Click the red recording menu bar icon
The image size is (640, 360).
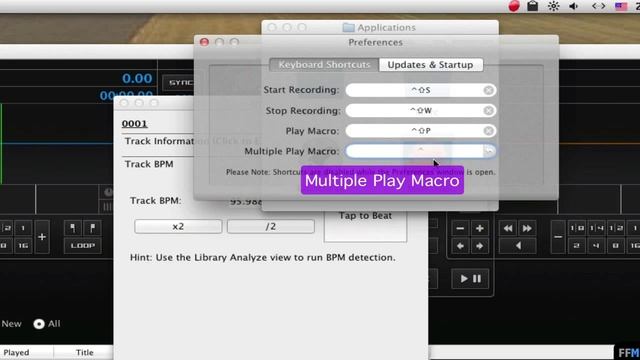pos(514,6)
